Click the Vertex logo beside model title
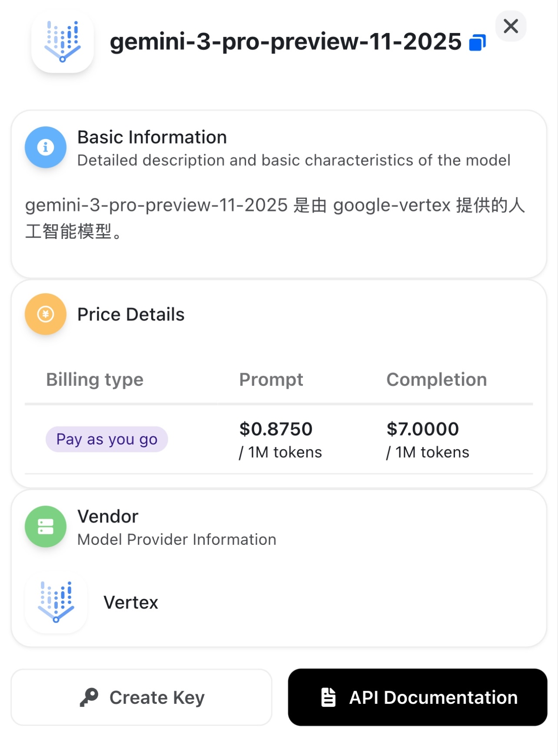Screen dimensions: 558x756 [x=63, y=42]
